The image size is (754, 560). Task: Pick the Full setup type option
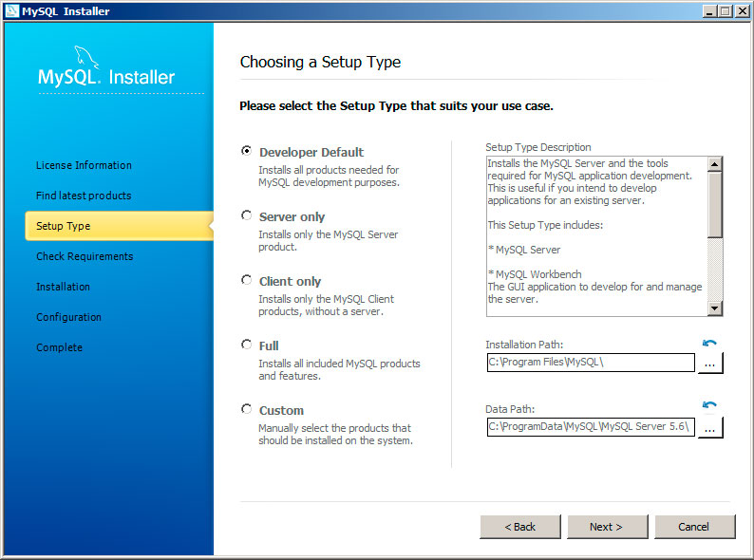pyautogui.click(x=246, y=345)
